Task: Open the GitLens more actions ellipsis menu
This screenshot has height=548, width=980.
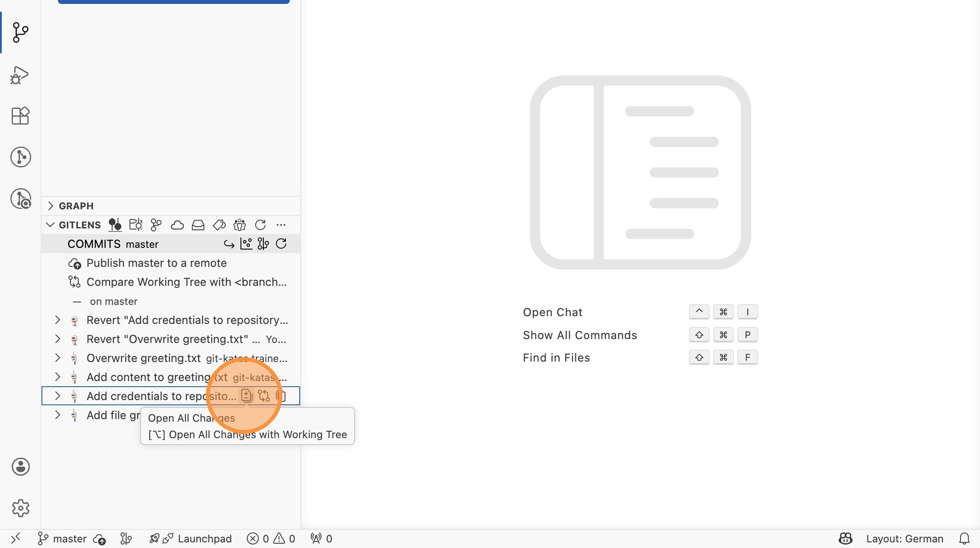Action: coord(281,225)
